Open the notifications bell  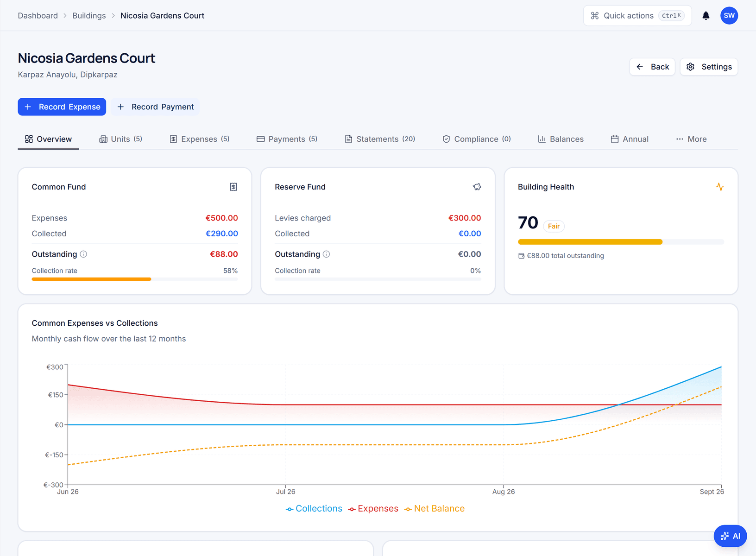pyautogui.click(x=706, y=16)
